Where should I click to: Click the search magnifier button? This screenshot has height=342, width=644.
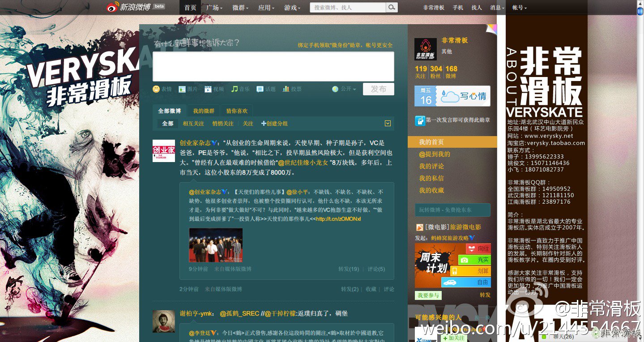(x=392, y=7)
